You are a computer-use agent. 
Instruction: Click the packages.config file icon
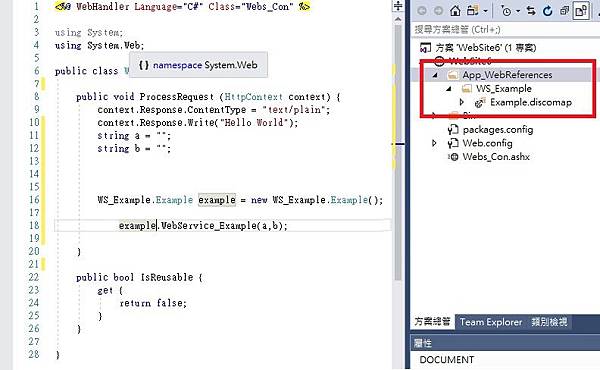point(453,130)
